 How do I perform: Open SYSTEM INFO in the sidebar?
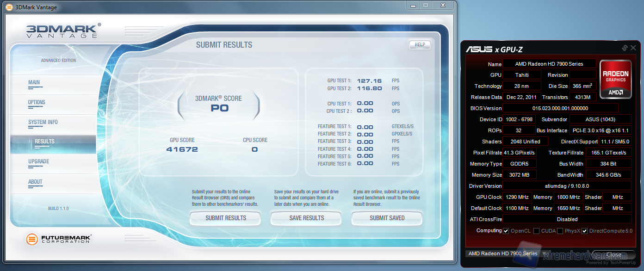click(53, 124)
